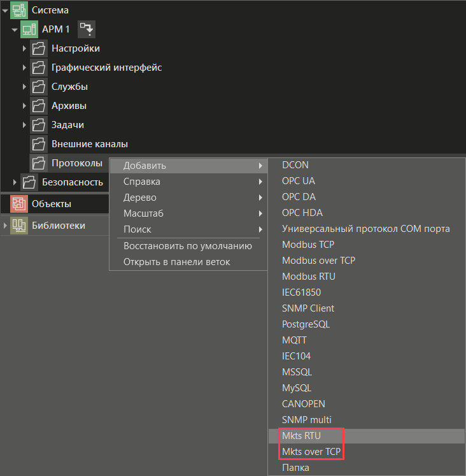Select the Архивы tree item
Screen dimensions: 466x476
click(69, 106)
